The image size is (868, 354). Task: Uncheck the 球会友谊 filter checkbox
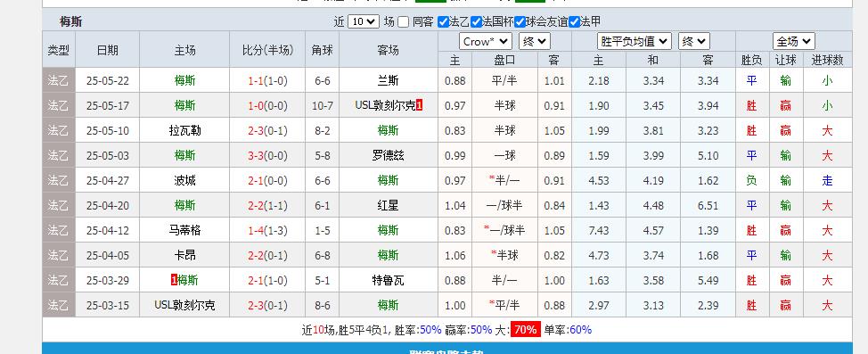point(520,22)
